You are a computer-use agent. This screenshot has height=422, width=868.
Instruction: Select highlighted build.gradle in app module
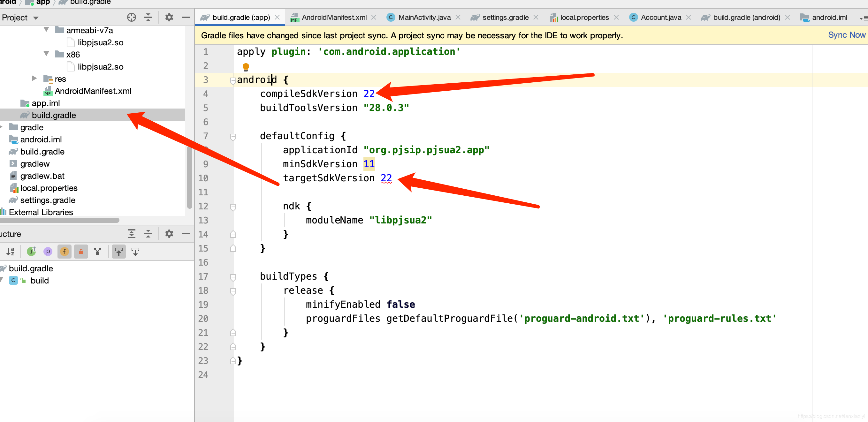click(x=92, y=115)
